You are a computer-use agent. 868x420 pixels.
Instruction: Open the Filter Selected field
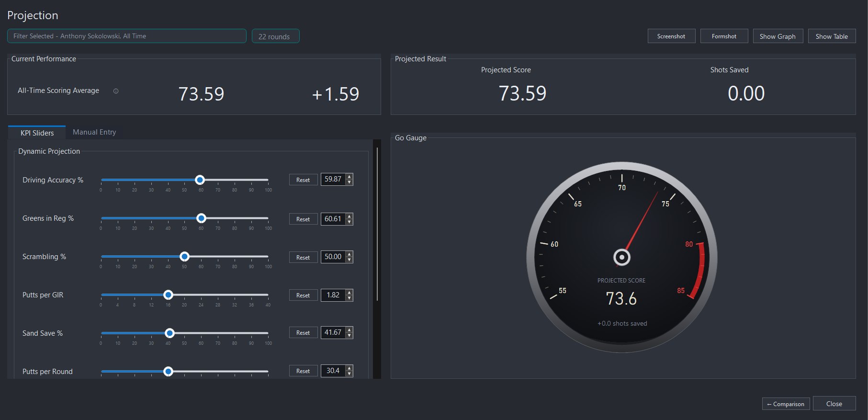coord(127,36)
